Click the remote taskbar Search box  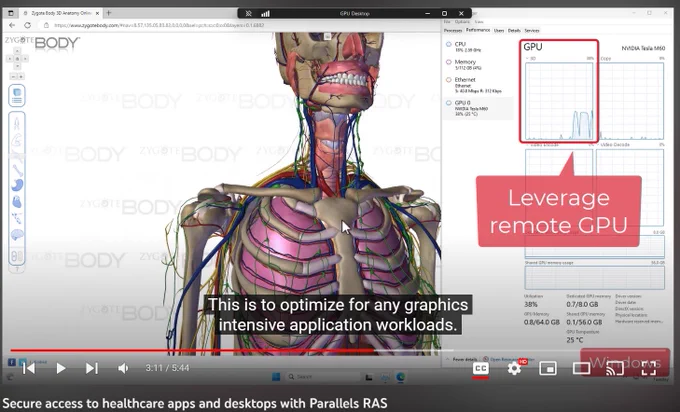pyautogui.click(x=322, y=377)
